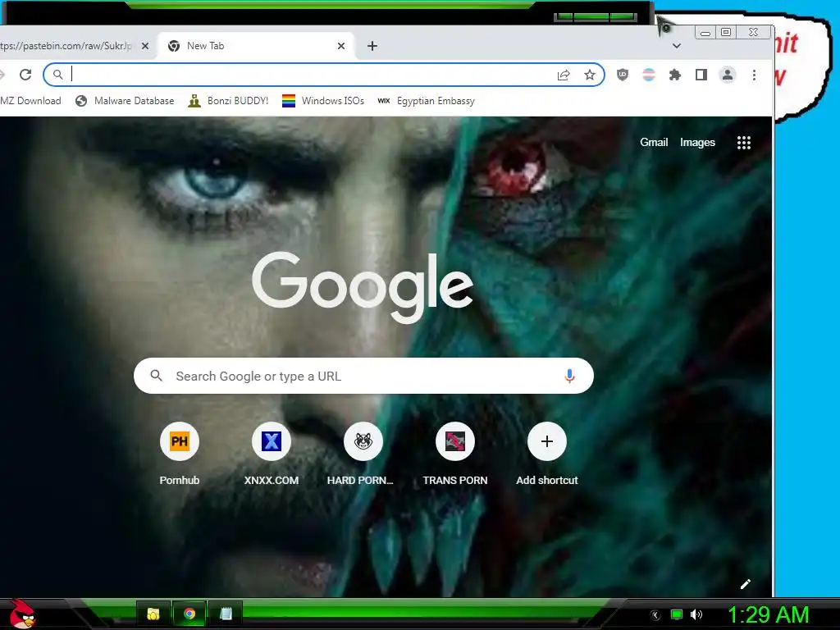Open the Angry Birds start button
The image size is (840, 630).
[x=22, y=614]
